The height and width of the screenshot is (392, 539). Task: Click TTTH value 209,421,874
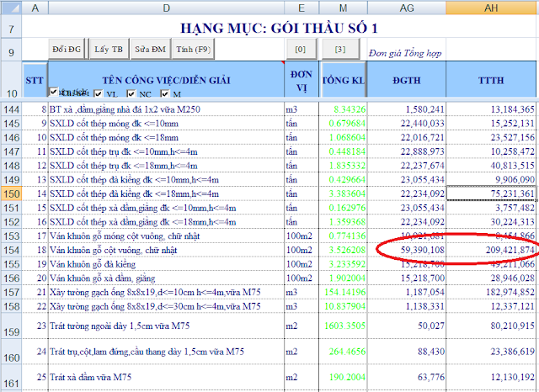491,250
